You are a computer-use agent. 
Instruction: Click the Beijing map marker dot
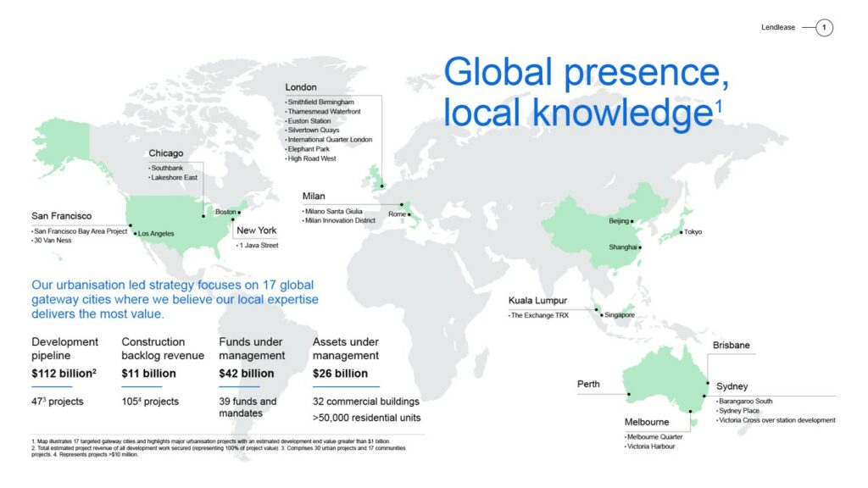tap(632, 221)
